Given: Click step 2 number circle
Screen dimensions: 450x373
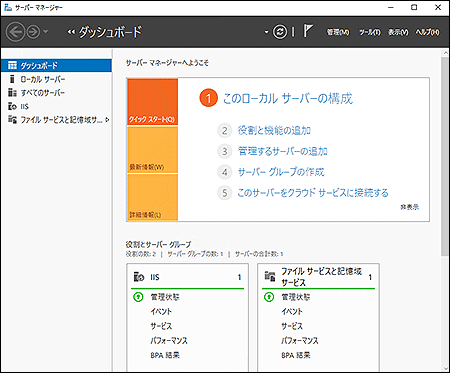Looking at the screenshot, I should [225, 130].
